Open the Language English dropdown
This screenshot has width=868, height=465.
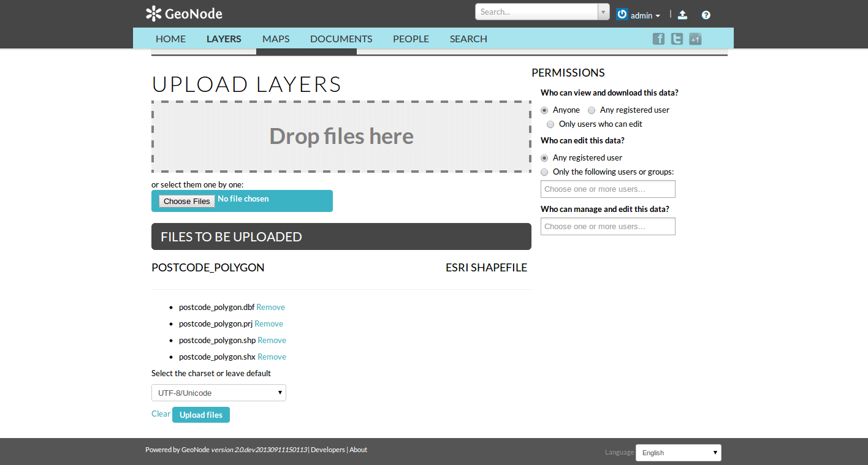(678, 453)
